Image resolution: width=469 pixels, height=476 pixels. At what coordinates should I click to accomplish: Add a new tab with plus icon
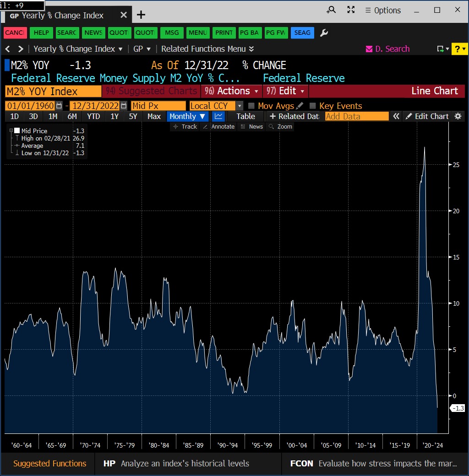pyautogui.click(x=141, y=15)
